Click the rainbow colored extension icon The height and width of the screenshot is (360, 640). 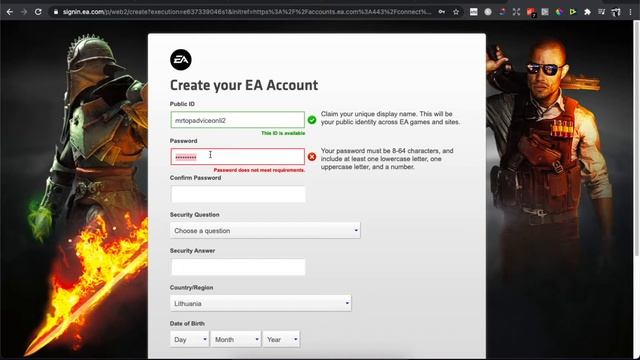559,12
